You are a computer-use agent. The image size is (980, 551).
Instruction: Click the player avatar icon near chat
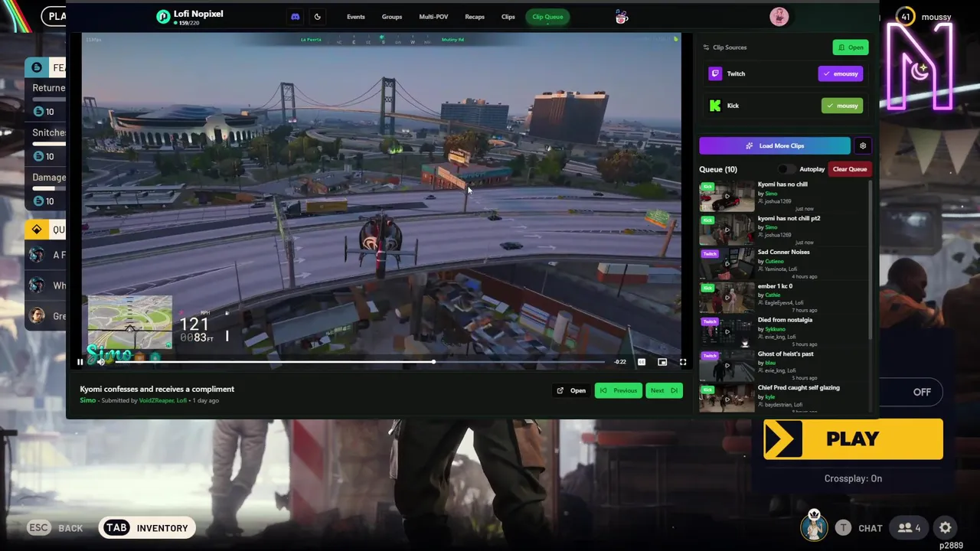point(814,527)
